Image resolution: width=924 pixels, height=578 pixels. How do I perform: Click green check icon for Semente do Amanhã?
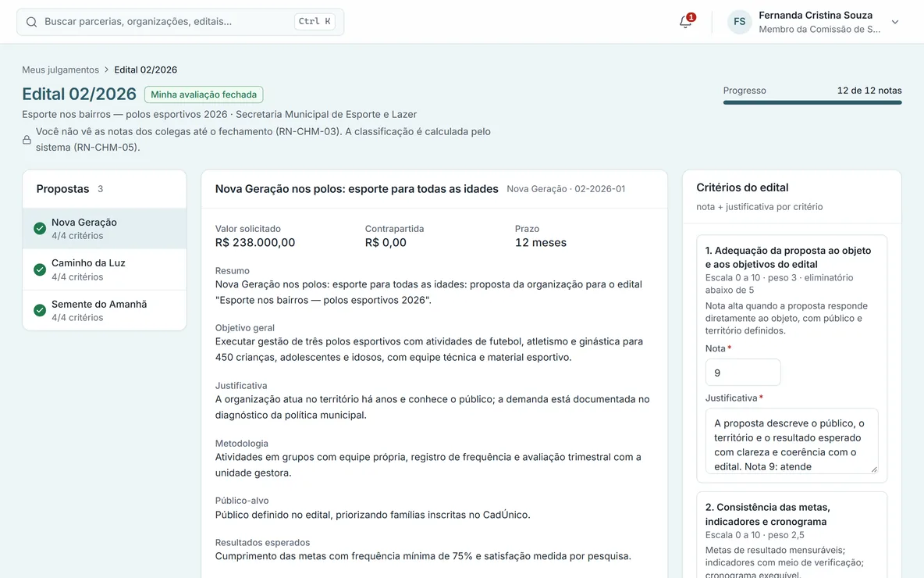click(40, 310)
